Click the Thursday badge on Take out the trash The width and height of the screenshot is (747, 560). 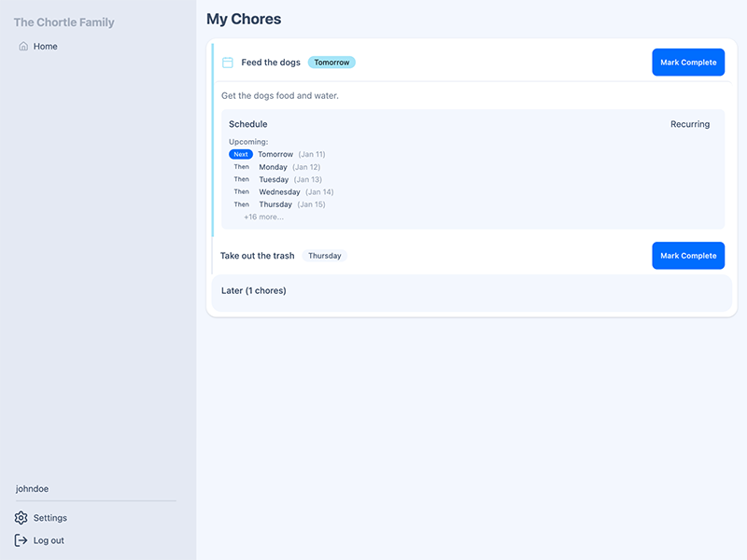325,255
